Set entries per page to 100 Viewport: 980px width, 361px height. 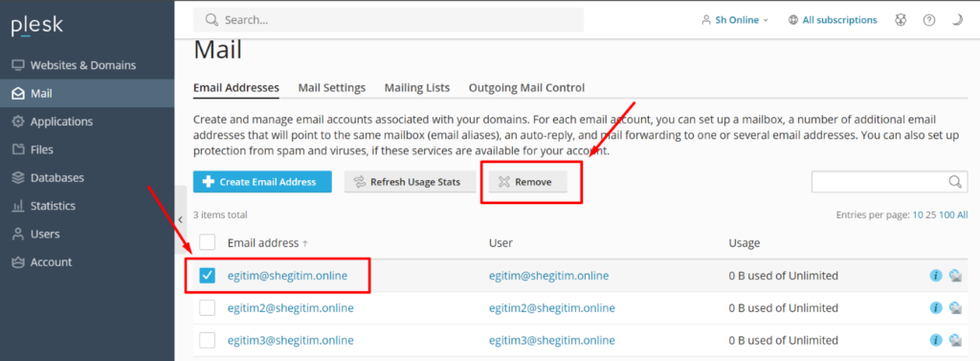point(947,214)
